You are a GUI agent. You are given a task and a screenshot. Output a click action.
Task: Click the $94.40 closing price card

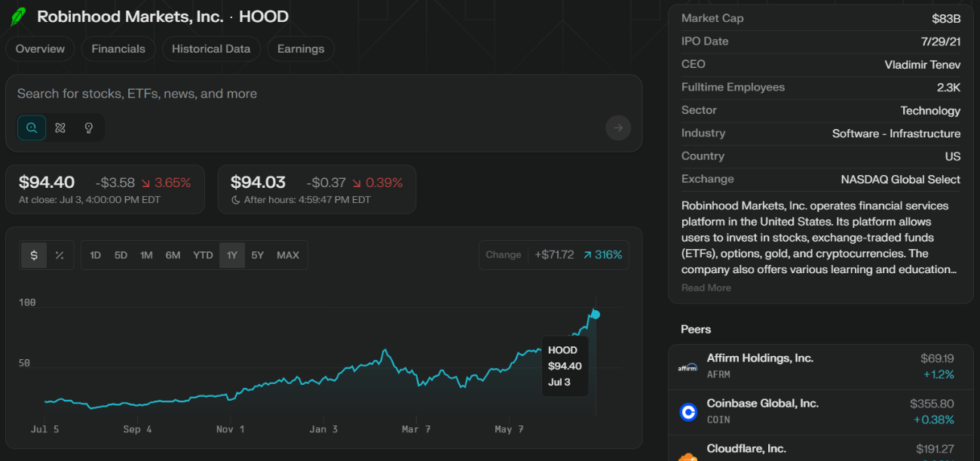pyautogui.click(x=105, y=189)
